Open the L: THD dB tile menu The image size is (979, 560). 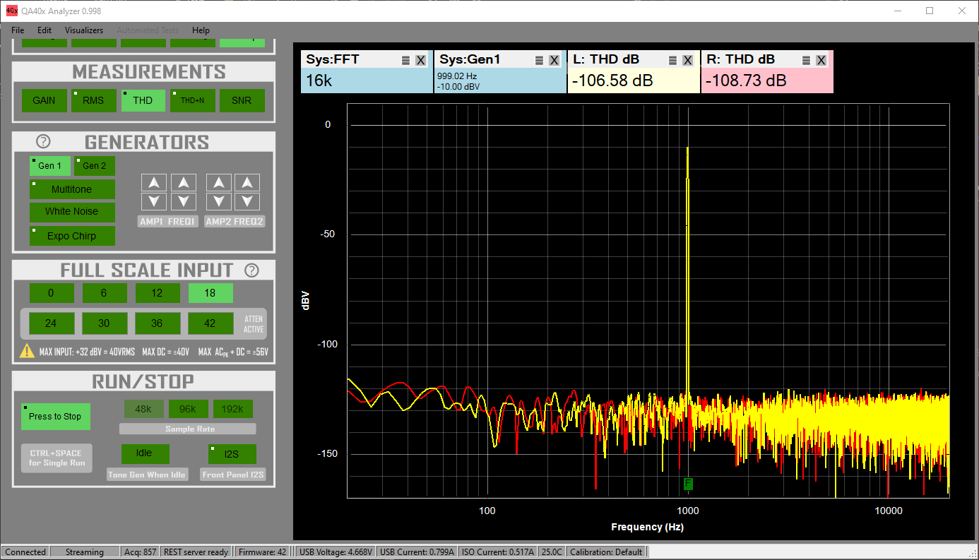(x=672, y=61)
